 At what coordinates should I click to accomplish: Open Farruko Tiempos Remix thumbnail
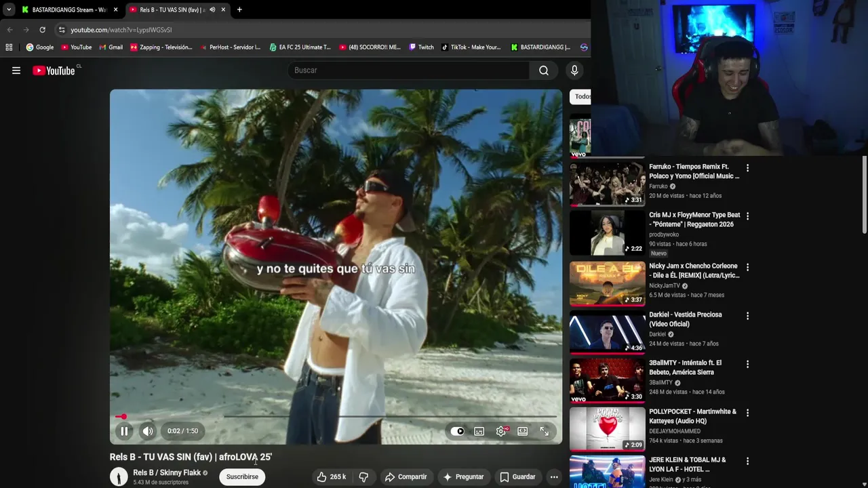click(x=607, y=184)
